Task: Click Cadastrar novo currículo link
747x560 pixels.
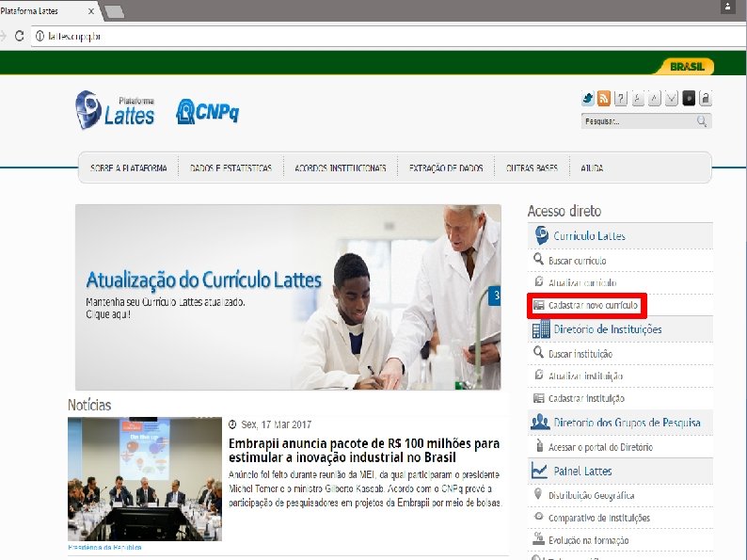Action: coord(593,305)
